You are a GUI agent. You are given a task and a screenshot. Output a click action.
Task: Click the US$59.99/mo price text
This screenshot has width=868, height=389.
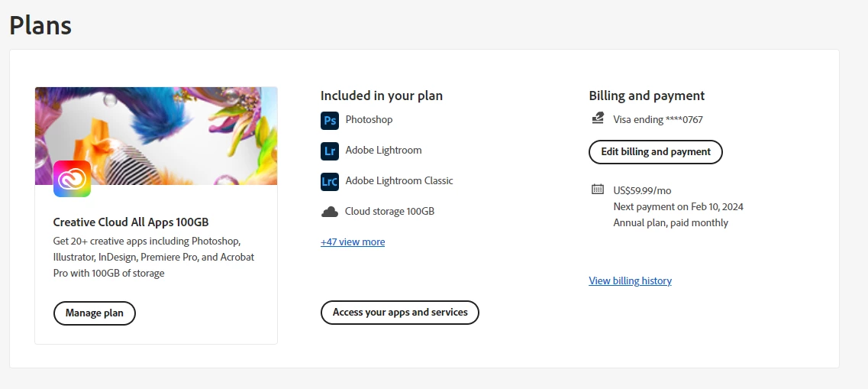[x=642, y=190]
